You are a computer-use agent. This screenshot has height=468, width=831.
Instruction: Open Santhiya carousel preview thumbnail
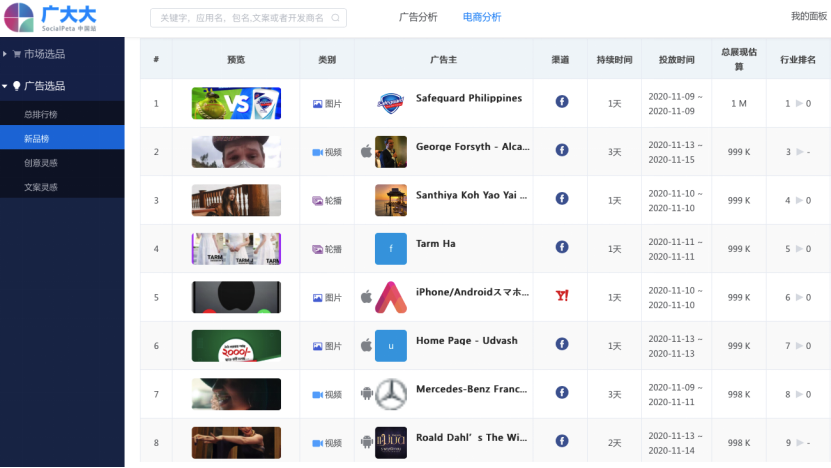236,200
